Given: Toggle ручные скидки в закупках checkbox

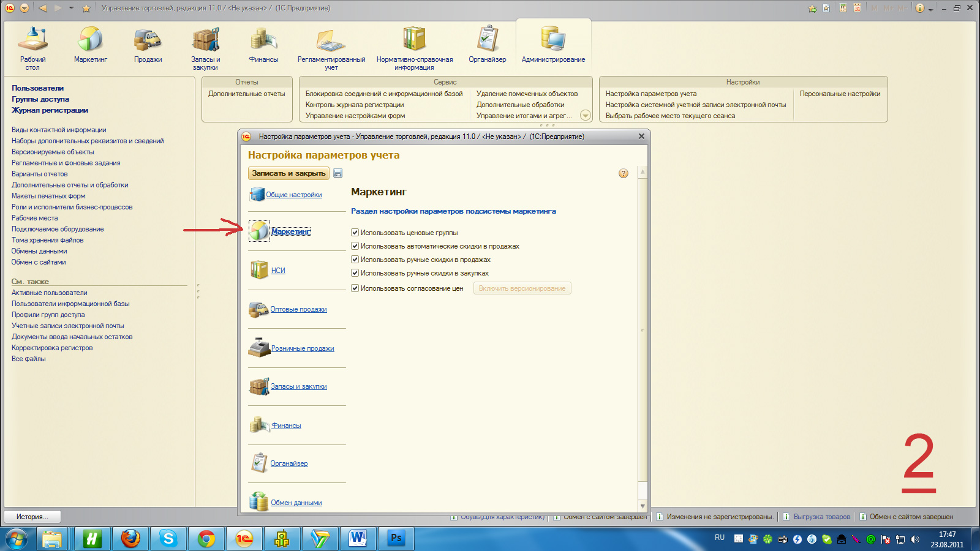Looking at the screenshot, I should (x=355, y=273).
